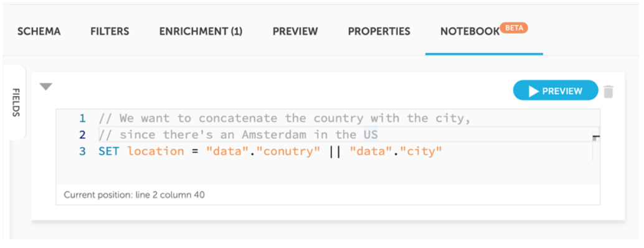Screen dimensions: 644x248
Task: Select the NOTEBOOK tab
Action: coord(470,32)
